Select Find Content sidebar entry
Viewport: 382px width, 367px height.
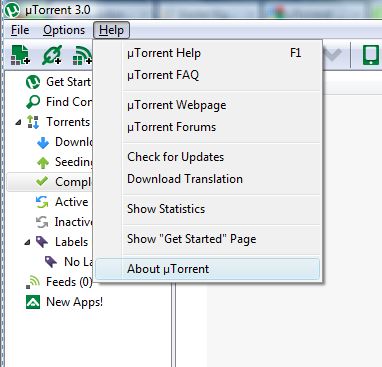(69, 102)
